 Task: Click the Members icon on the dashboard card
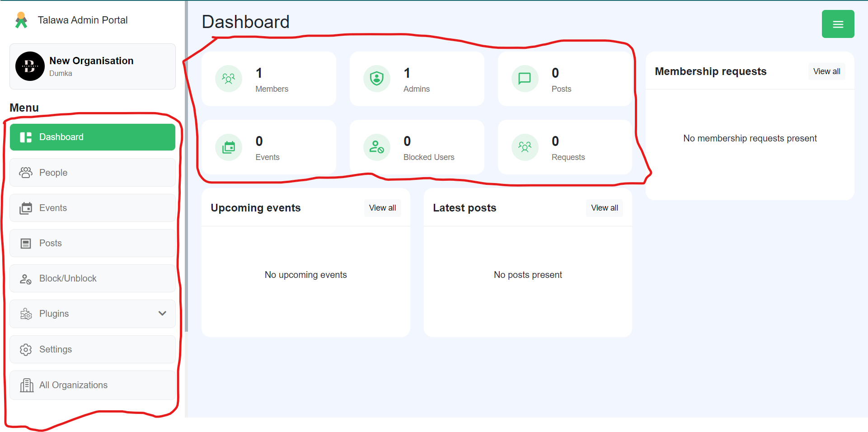point(229,79)
